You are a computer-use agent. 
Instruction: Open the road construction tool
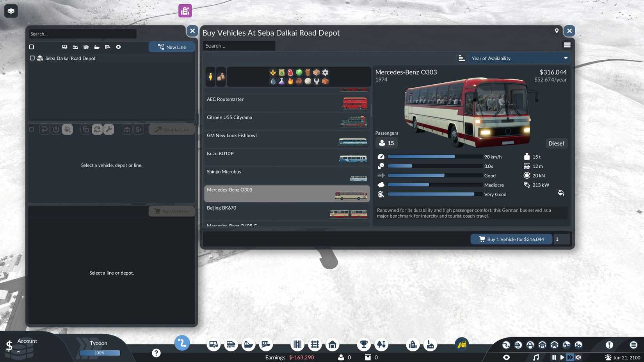(297, 344)
